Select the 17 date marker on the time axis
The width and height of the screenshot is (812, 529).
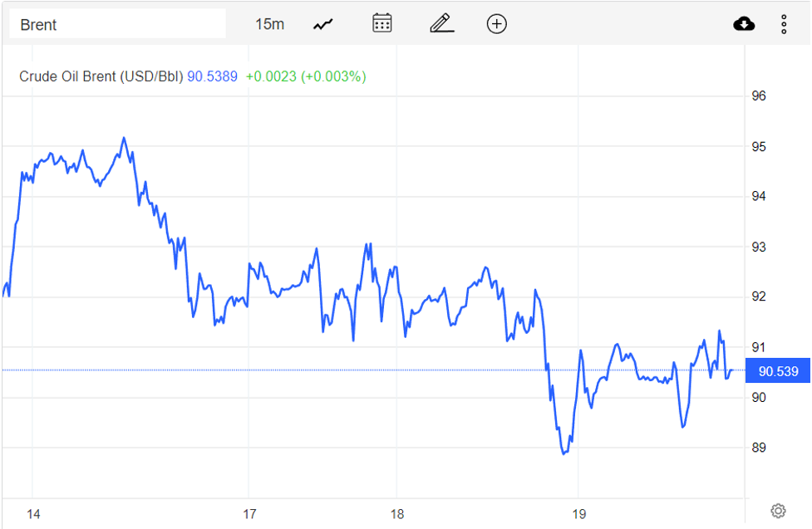pos(249,514)
